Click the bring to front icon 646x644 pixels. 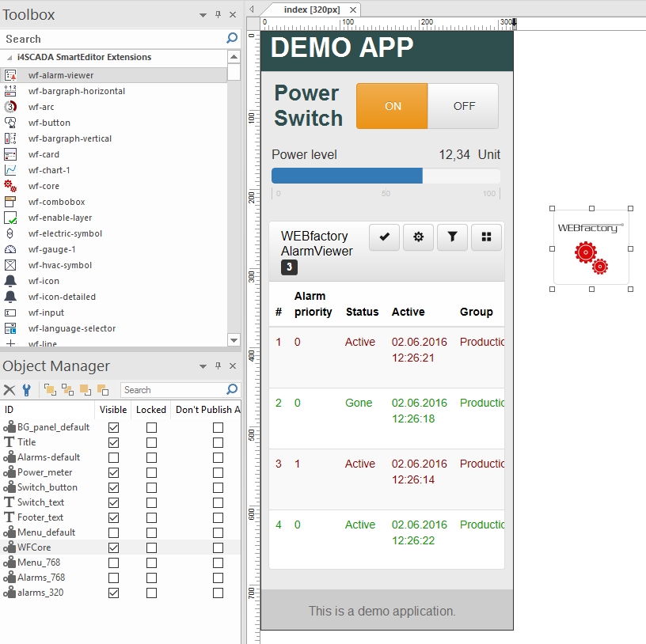(x=50, y=389)
